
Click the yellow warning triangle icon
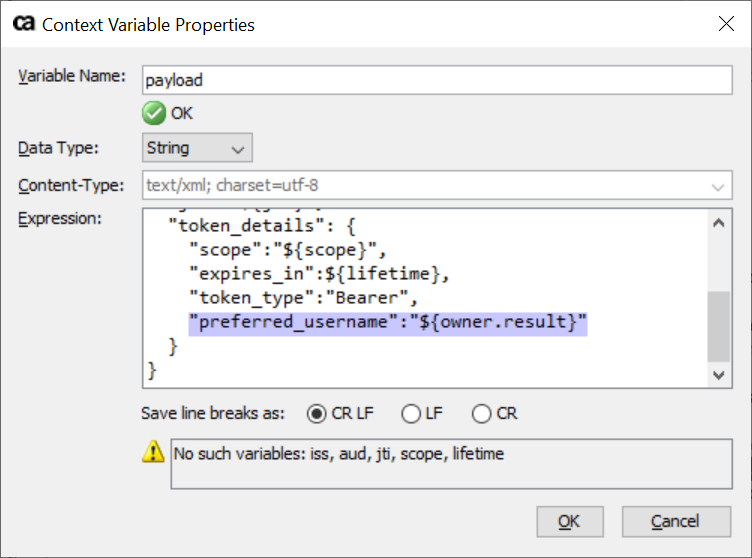click(153, 453)
